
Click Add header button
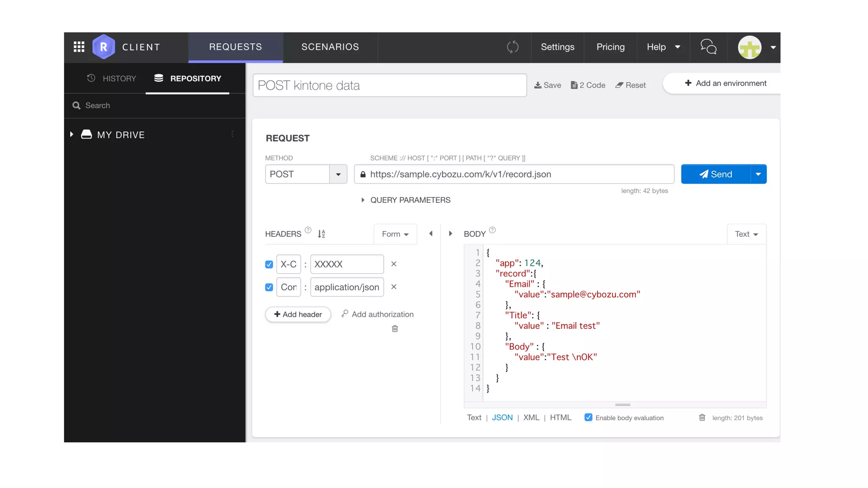pos(298,314)
